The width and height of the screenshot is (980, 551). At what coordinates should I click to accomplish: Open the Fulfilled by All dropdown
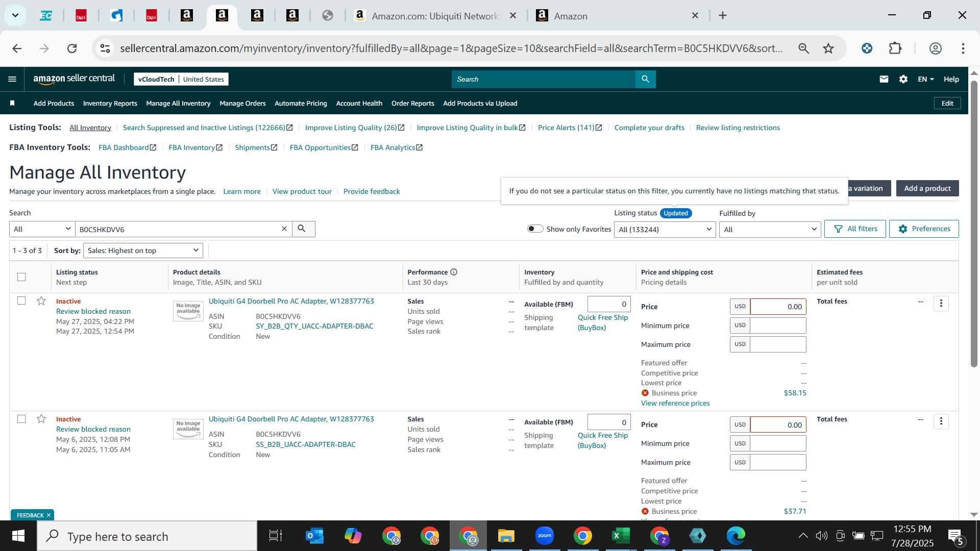click(x=770, y=230)
